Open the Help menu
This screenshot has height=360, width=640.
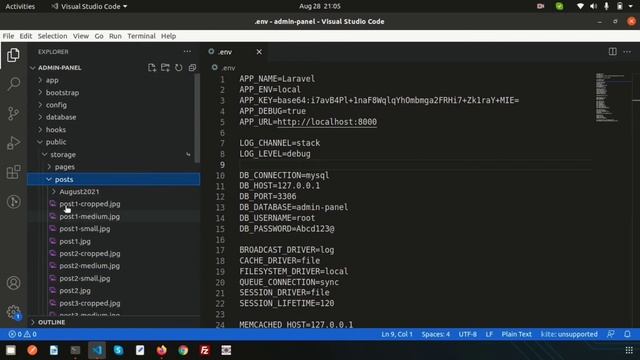pos(168,36)
